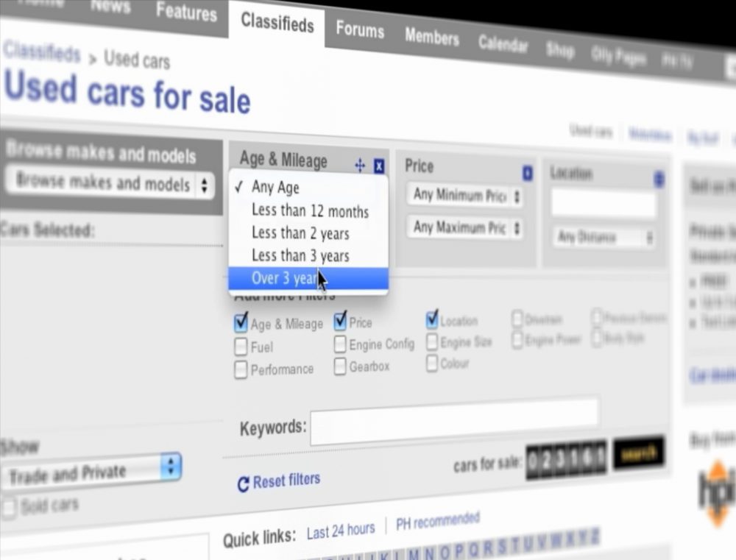736x560 pixels.
Task: Open the Trade and Private dropdown
Action: click(x=91, y=472)
